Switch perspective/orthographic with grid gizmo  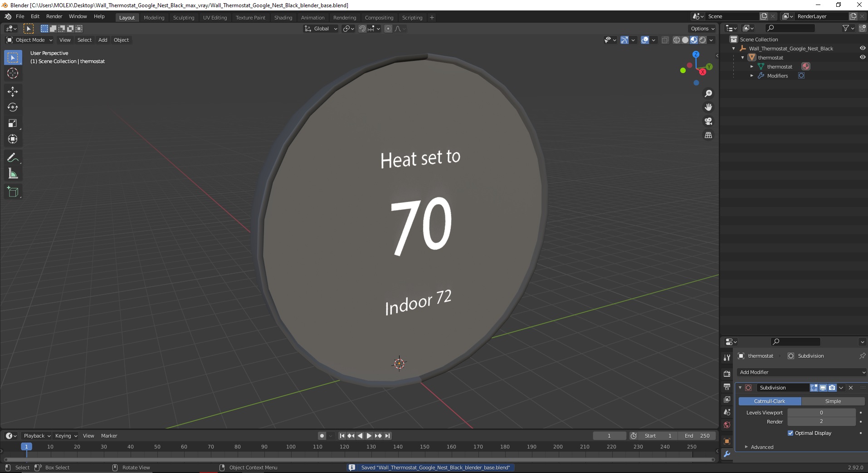pyautogui.click(x=708, y=135)
